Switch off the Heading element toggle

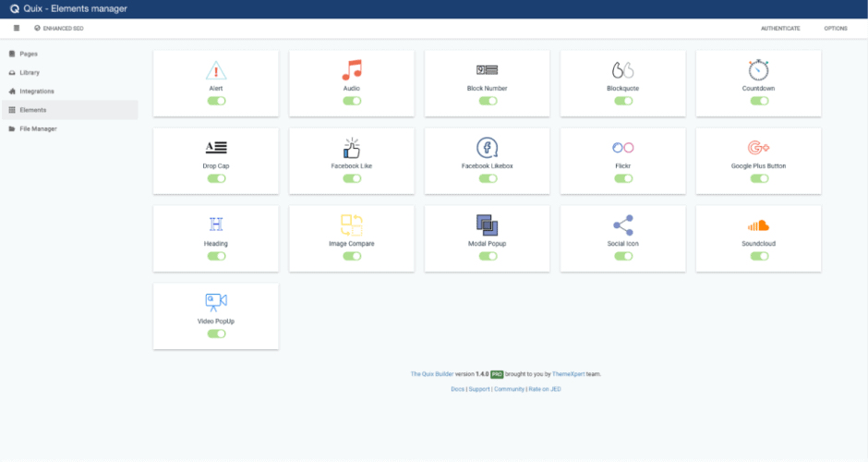tap(216, 256)
